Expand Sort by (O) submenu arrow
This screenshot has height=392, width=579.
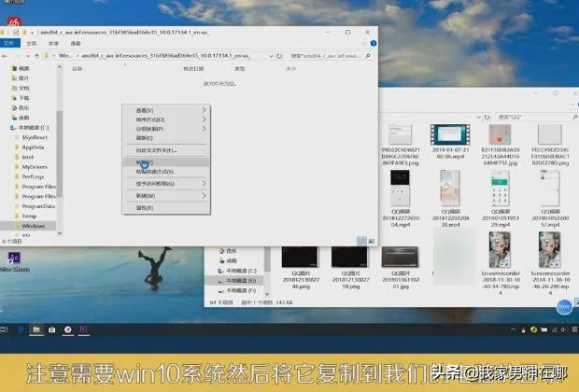click(x=205, y=119)
